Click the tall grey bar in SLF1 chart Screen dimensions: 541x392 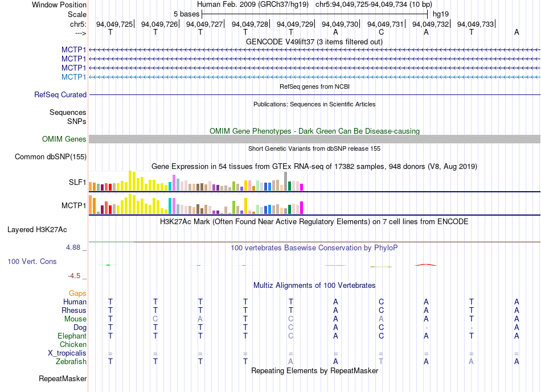tap(285, 181)
